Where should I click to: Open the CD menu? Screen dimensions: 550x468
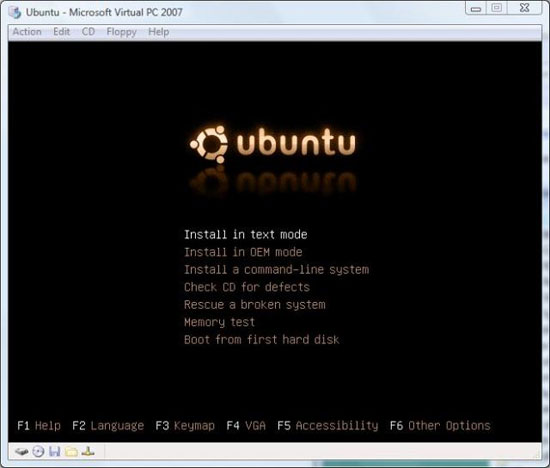coord(88,32)
